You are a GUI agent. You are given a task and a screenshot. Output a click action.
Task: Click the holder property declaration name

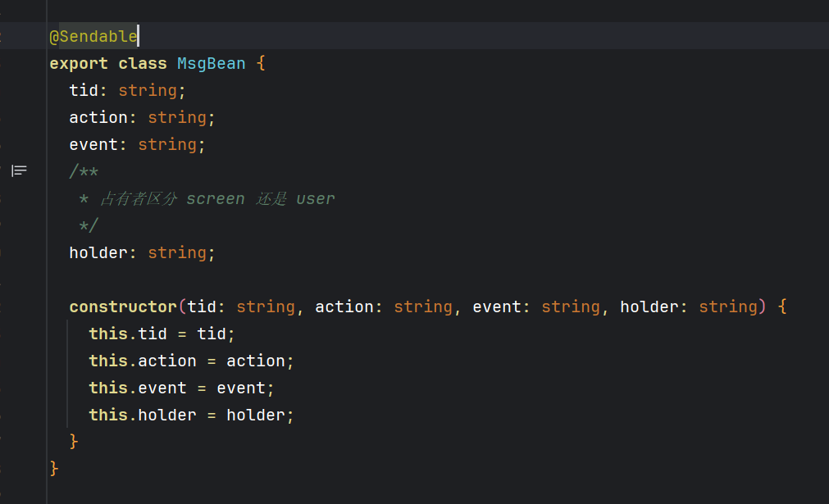point(98,252)
